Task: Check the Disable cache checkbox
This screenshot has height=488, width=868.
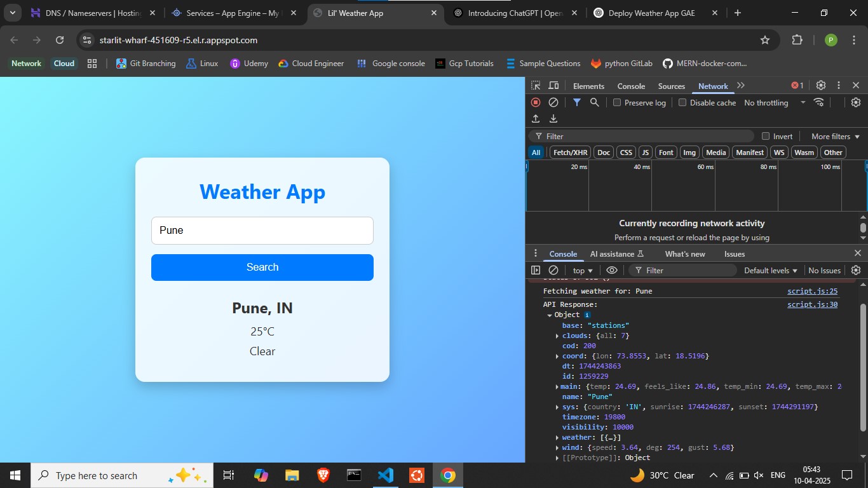Action: 682,102
